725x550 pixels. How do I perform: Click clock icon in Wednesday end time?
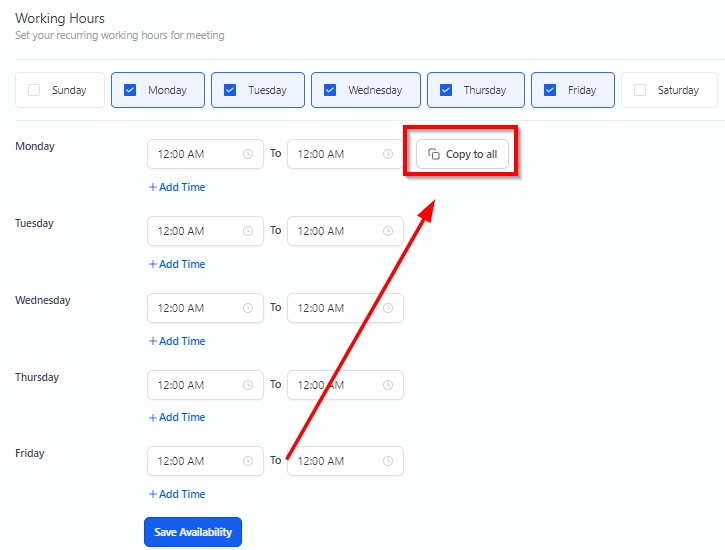tap(387, 308)
